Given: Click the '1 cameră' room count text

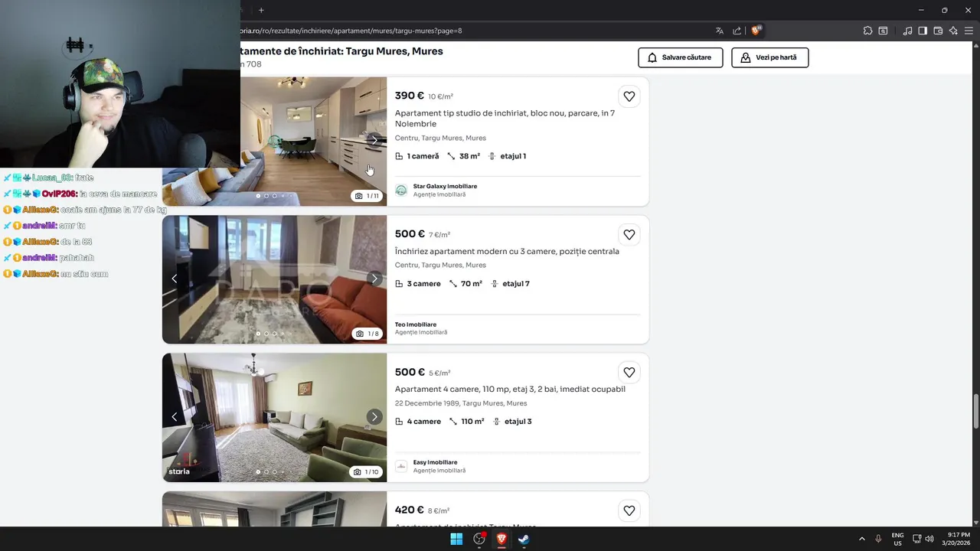Looking at the screenshot, I should [423, 156].
